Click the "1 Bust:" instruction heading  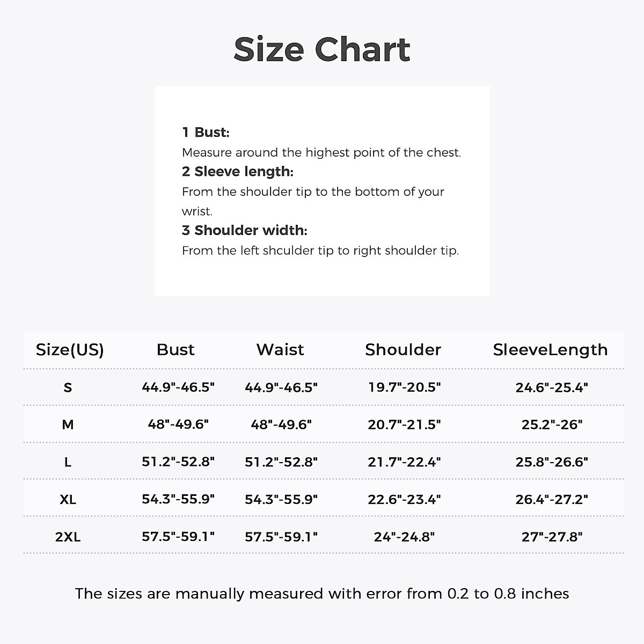[206, 133]
